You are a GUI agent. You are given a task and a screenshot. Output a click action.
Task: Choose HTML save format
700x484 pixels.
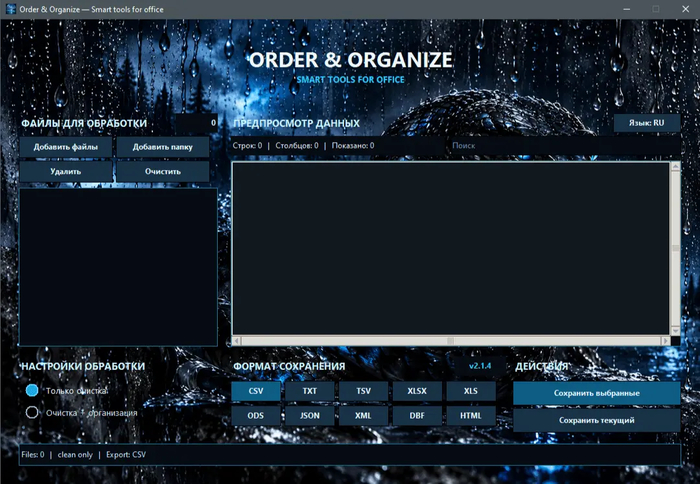coord(471,415)
